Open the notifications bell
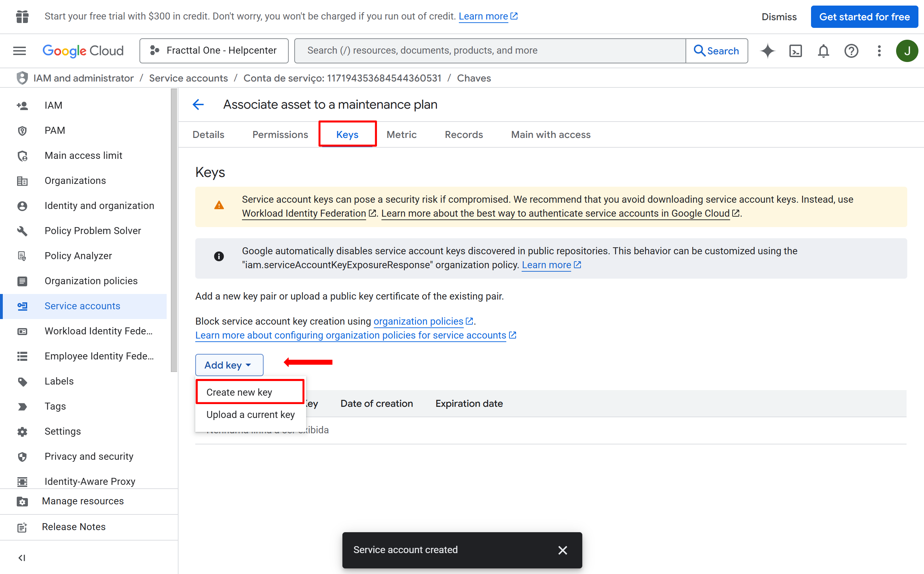924x574 pixels. (823, 51)
